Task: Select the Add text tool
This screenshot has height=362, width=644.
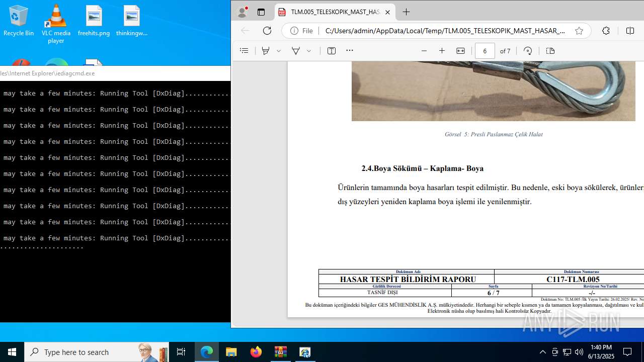Action: click(332, 51)
